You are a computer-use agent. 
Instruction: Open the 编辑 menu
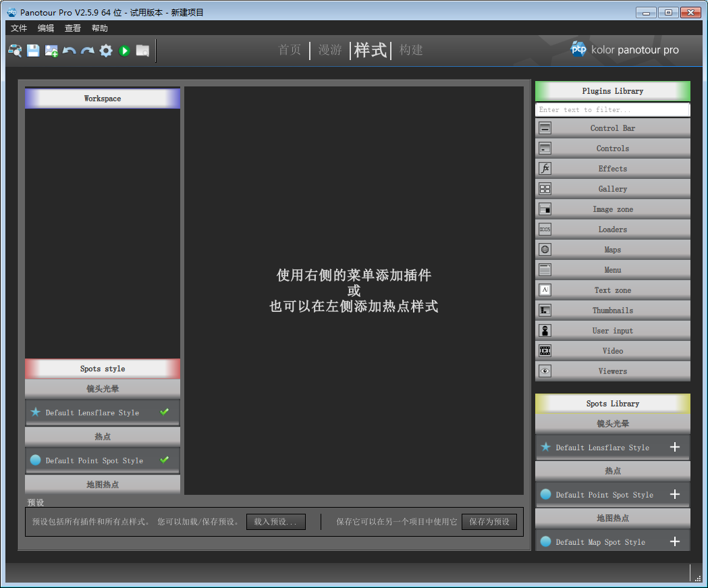point(46,28)
